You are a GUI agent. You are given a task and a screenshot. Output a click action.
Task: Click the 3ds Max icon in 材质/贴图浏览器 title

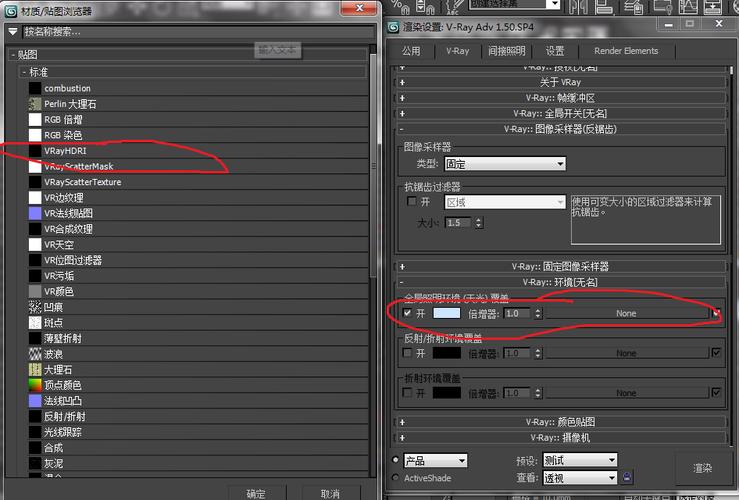click(x=11, y=11)
